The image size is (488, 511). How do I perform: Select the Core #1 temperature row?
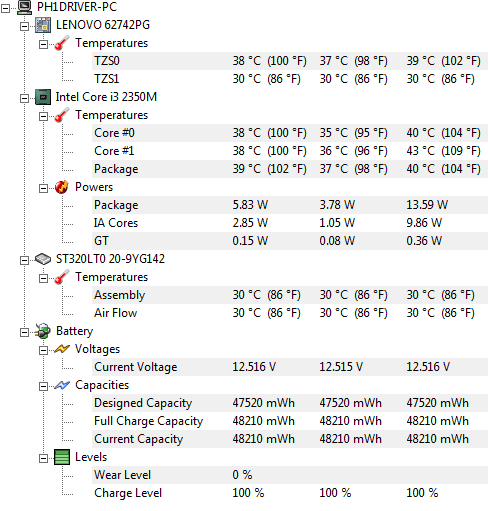[x=290, y=151]
